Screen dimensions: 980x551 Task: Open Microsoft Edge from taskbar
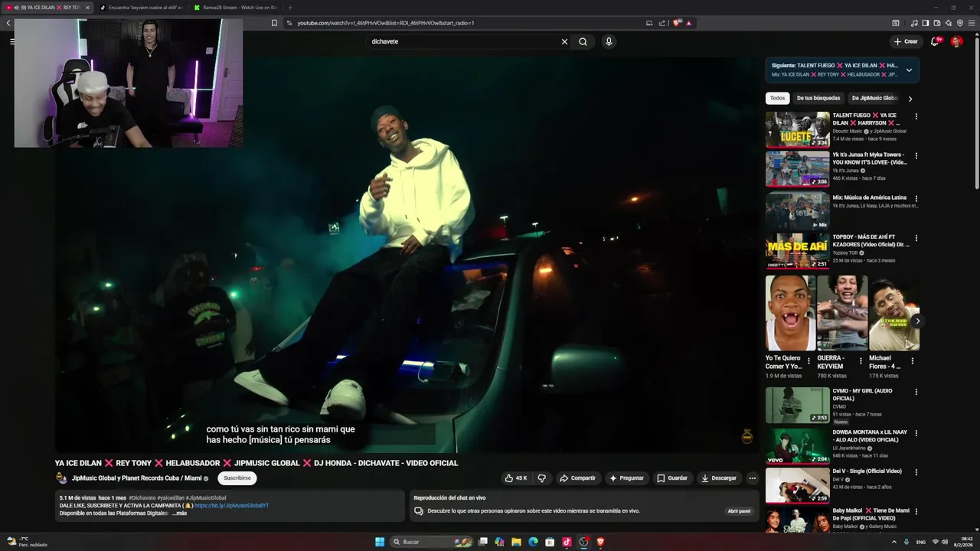point(533,542)
